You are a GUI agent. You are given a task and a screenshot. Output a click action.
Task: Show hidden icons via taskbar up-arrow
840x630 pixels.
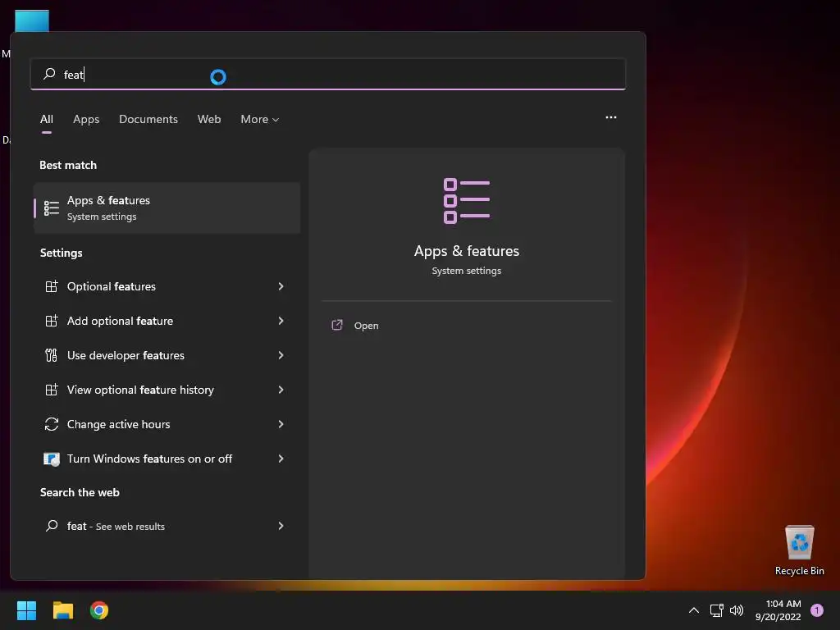click(x=694, y=610)
